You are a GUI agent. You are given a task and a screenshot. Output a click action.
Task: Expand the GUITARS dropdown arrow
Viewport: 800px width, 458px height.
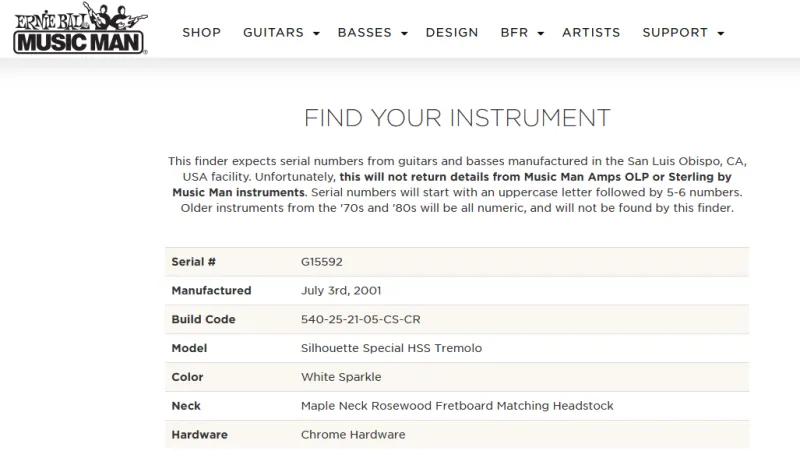316,34
